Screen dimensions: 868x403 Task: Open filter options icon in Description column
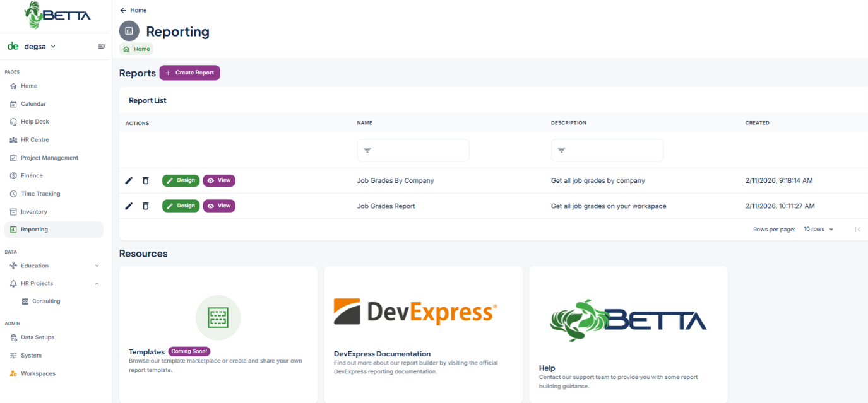pyautogui.click(x=561, y=150)
